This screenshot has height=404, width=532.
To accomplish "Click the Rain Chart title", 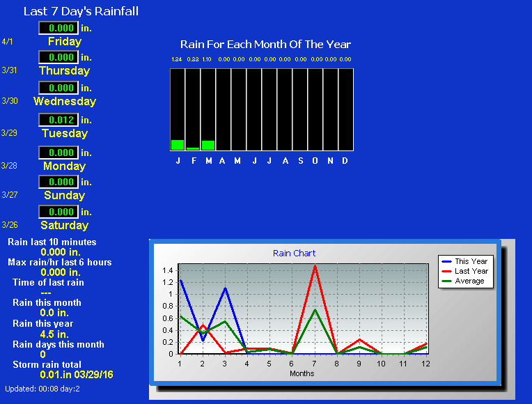I will coord(294,254).
